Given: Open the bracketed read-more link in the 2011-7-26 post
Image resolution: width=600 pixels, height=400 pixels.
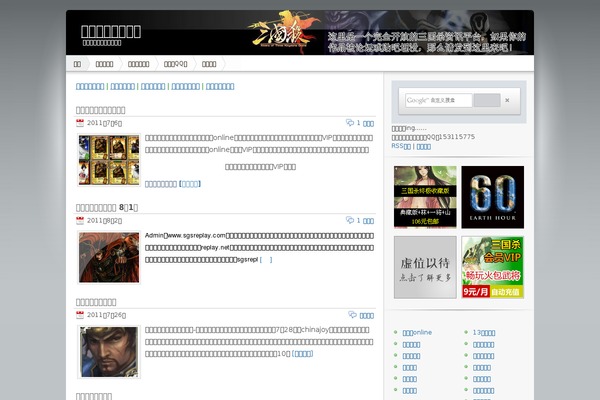Looking at the screenshot, I should pos(302,354).
